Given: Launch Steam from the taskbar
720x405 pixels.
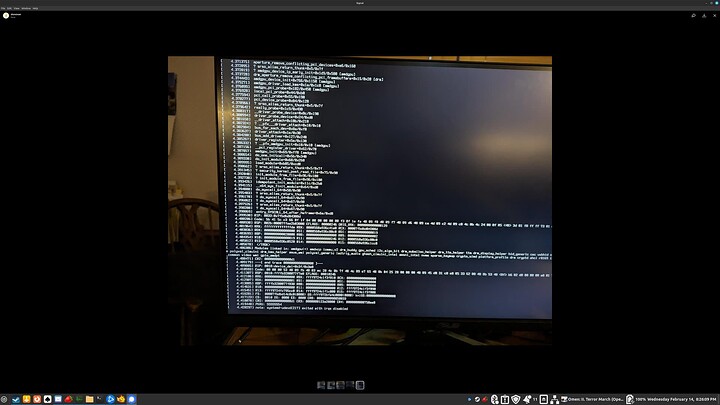Looking at the screenshot, I should pos(16,399).
